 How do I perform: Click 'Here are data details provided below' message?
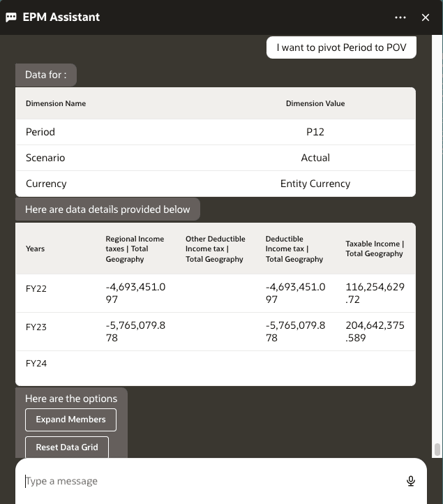tap(107, 209)
